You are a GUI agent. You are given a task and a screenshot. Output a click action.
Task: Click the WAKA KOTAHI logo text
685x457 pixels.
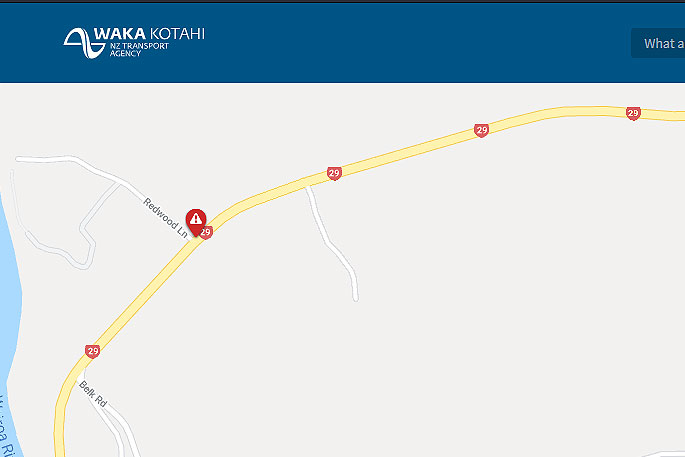(149, 34)
